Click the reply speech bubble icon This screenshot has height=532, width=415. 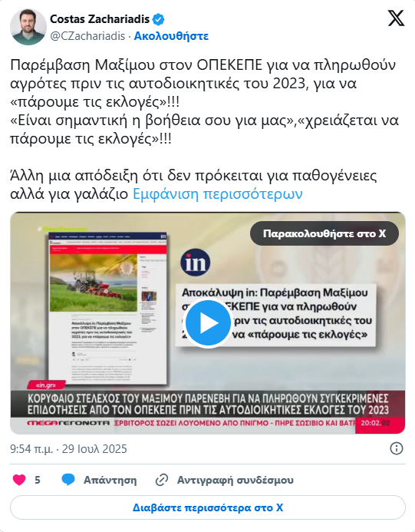pyautogui.click(x=68, y=480)
